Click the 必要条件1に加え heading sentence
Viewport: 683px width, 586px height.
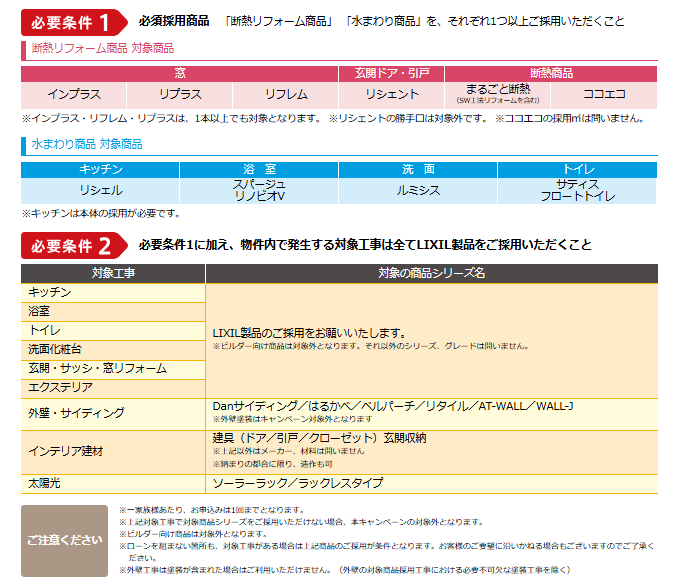tap(365, 245)
